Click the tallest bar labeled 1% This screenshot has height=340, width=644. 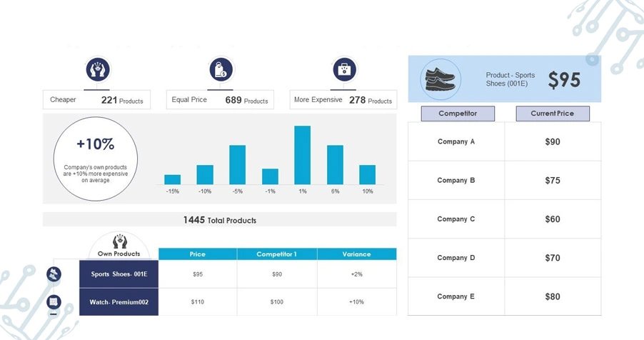click(302, 155)
